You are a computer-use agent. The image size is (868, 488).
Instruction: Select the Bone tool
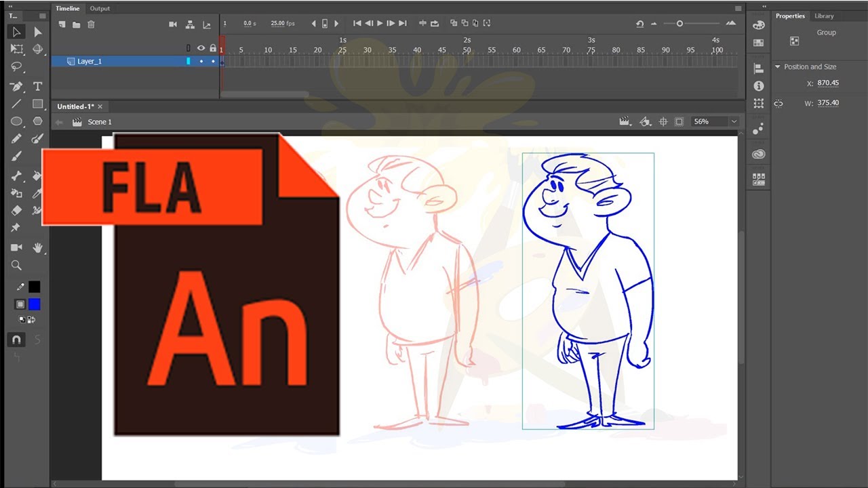coord(16,176)
